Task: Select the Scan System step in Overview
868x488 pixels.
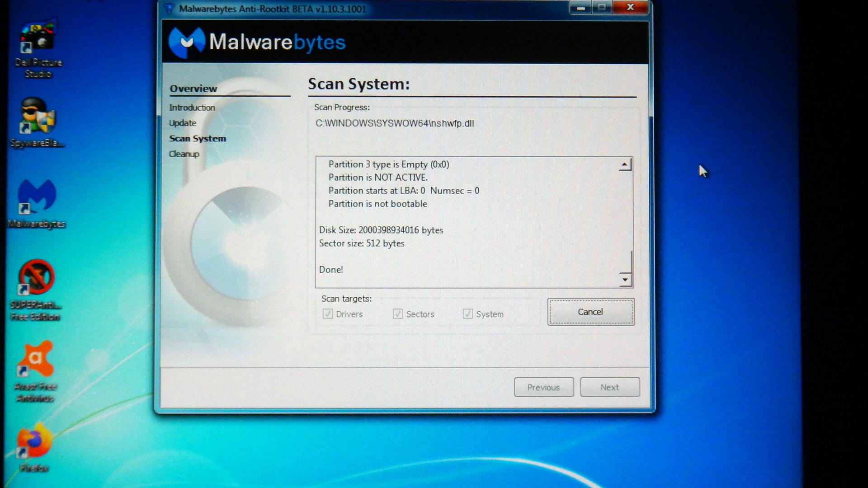Action: click(198, 138)
